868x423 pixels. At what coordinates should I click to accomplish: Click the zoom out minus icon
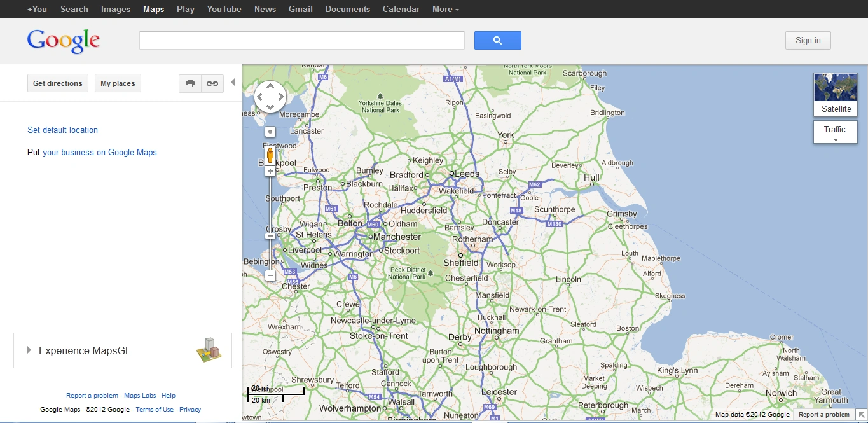tap(270, 275)
